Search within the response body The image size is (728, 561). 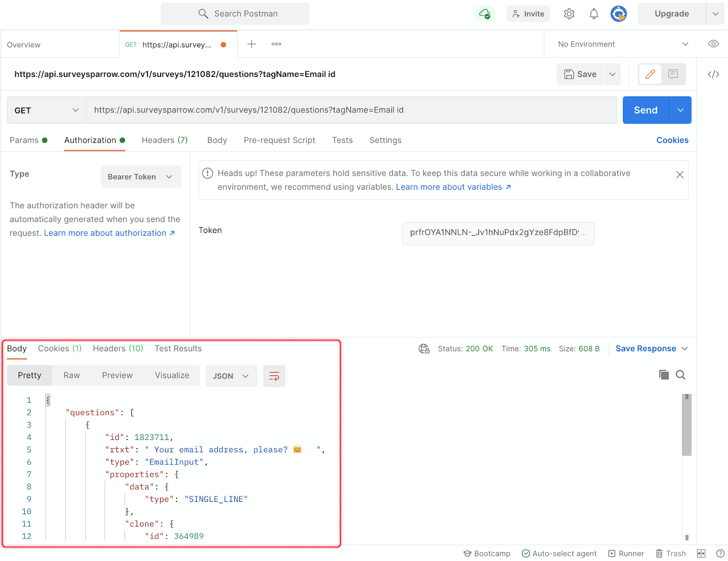[x=681, y=374]
